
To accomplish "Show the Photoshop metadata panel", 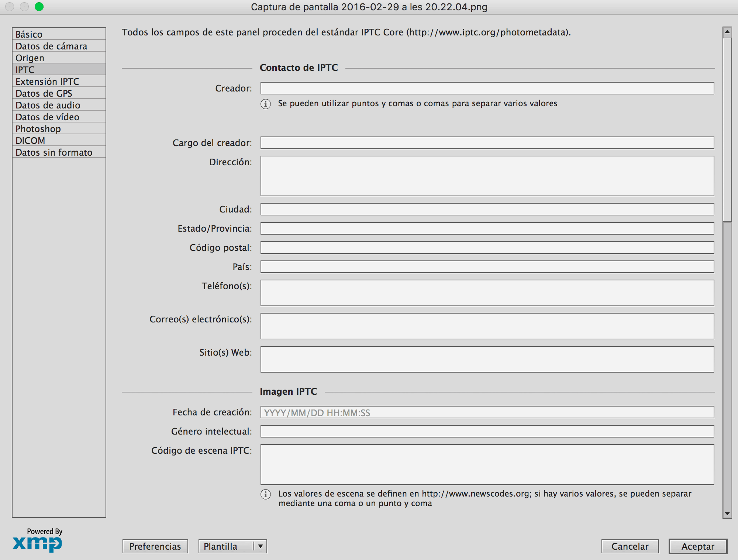I will tap(59, 129).
